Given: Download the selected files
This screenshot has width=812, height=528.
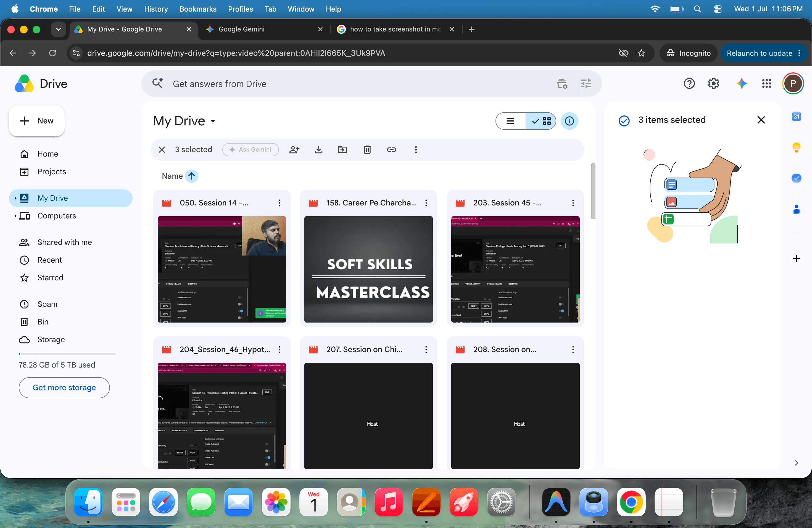Looking at the screenshot, I should click(319, 150).
